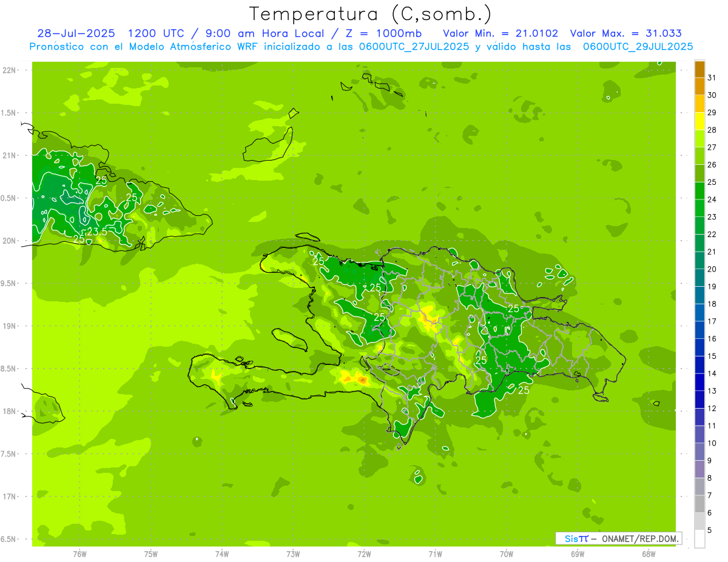Select colorbar swatch between 26 and 27
Image resolution: width=728 pixels, height=562 pixels.
(699, 156)
